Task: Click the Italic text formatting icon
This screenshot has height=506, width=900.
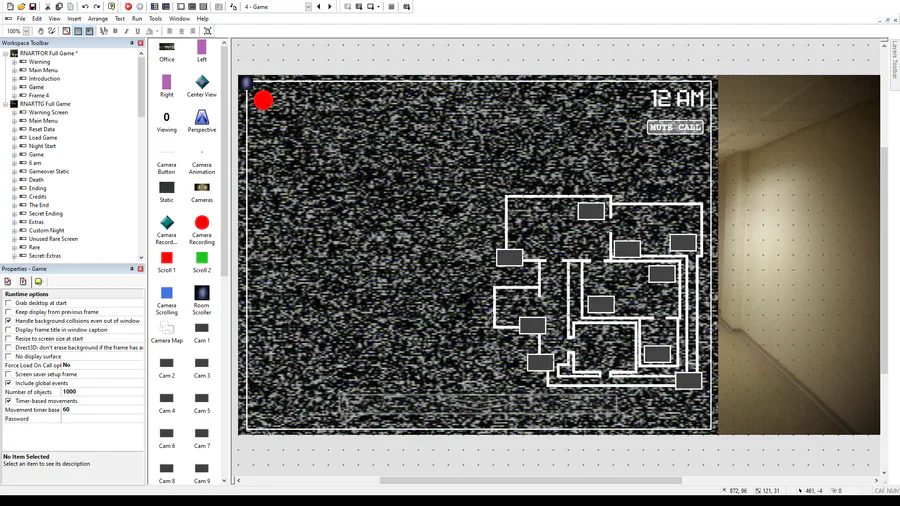Action: [x=126, y=31]
